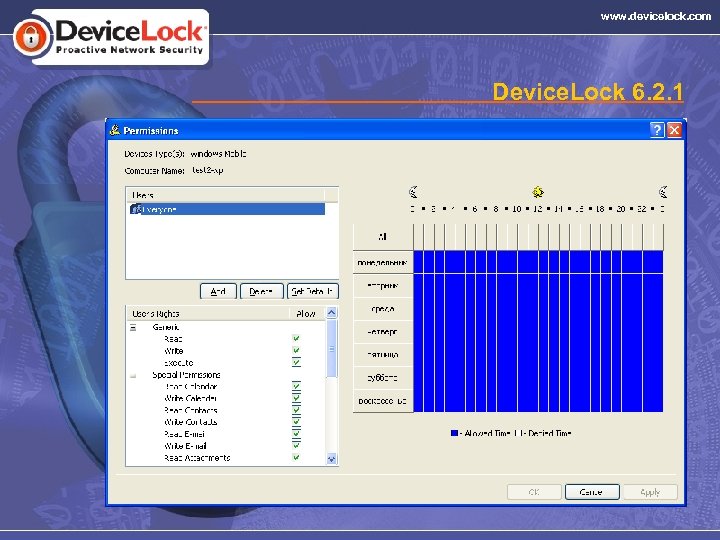Click the white Denied Time legend swatch
This screenshot has height=540, width=720.
tap(517, 433)
